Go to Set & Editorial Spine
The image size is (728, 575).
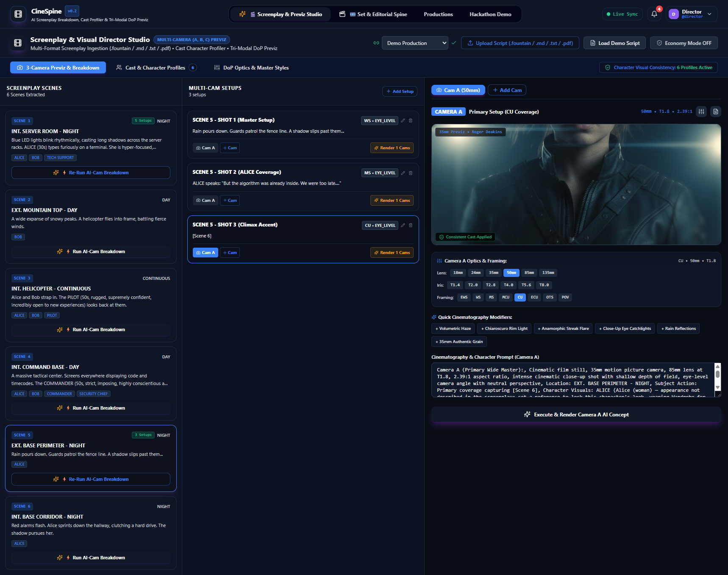coord(373,14)
